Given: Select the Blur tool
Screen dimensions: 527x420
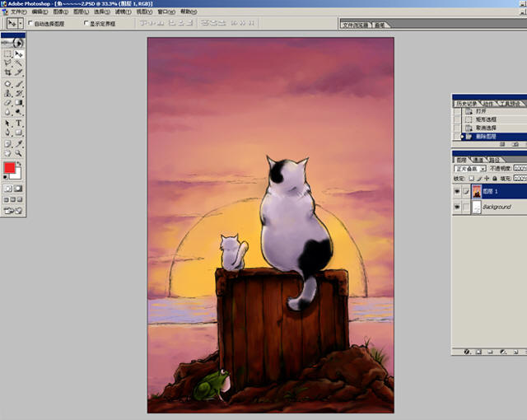Looking at the screenshot, I should pos(7,112).
